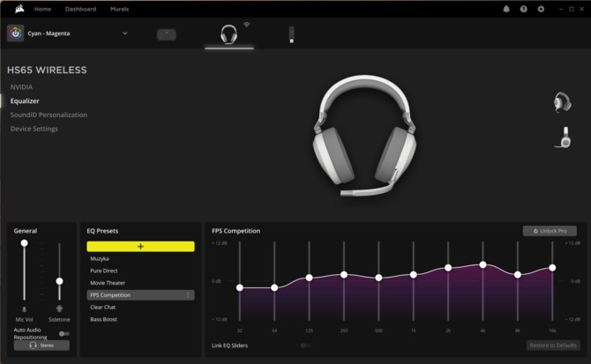This screenshot has width=591, height=364.
Task: Select the FPS Competition EQ preset
Action: 140,295
